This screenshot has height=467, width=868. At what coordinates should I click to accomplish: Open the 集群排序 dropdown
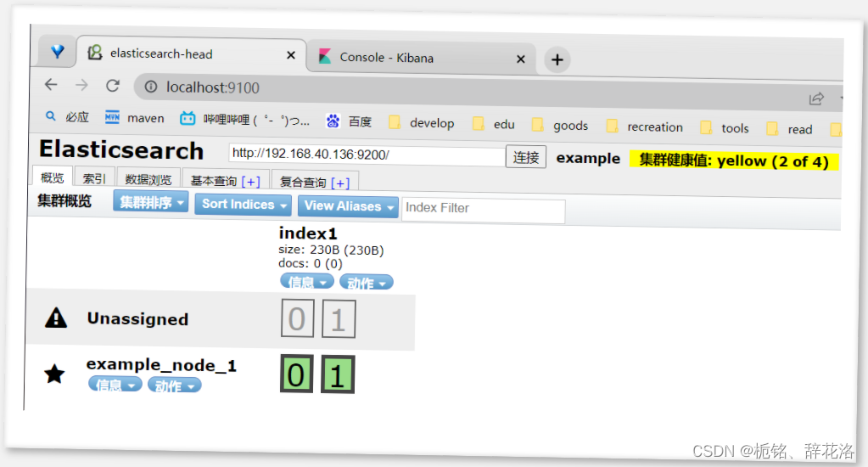pos(151,202)
